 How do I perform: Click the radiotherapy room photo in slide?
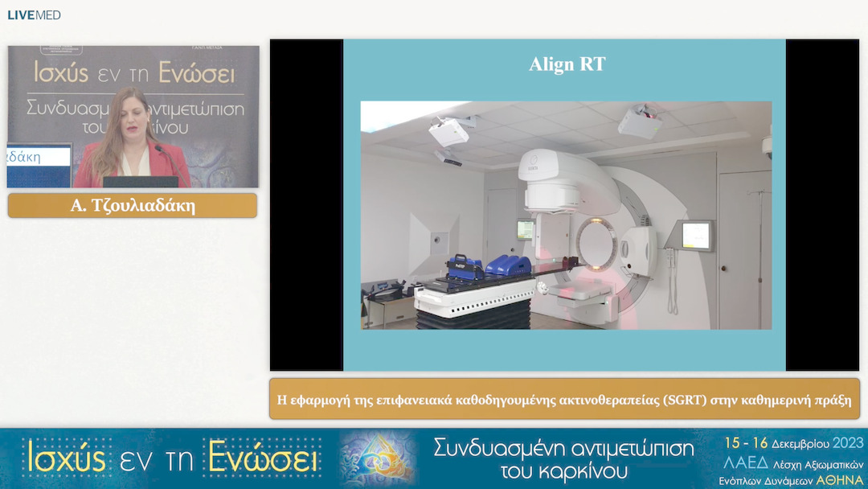click(x=566, y=215)
